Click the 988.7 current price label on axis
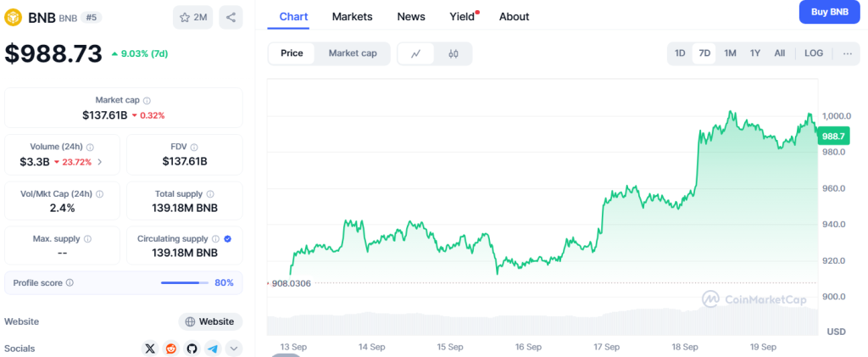Image resolution: width=868 pixels, height=357 pixels. point(833,137)
